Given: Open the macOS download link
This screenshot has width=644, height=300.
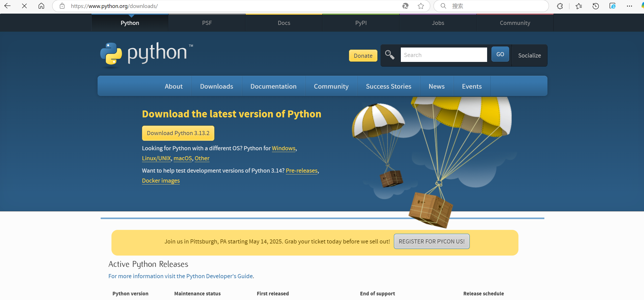Looking at the screenshot, I should [183, 158].
